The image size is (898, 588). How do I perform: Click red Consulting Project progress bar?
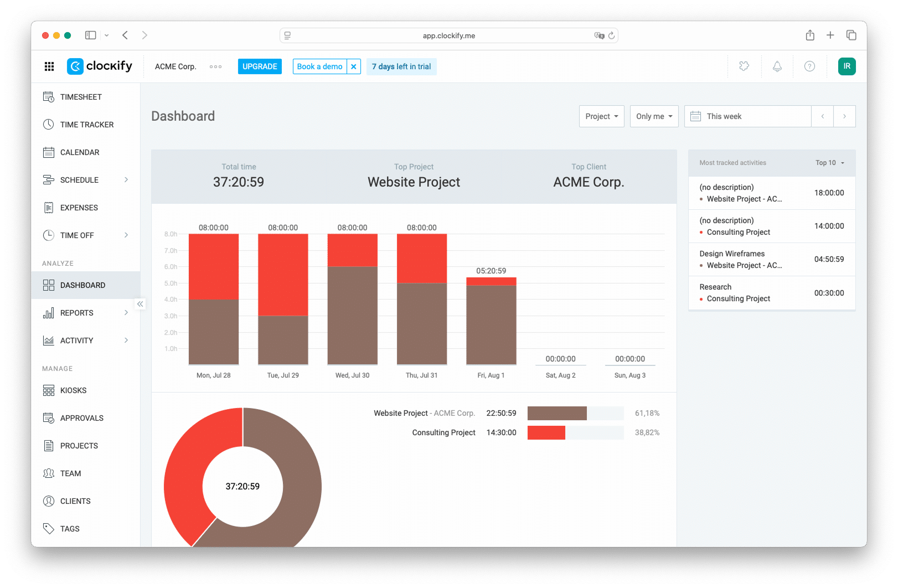[546, 432]
